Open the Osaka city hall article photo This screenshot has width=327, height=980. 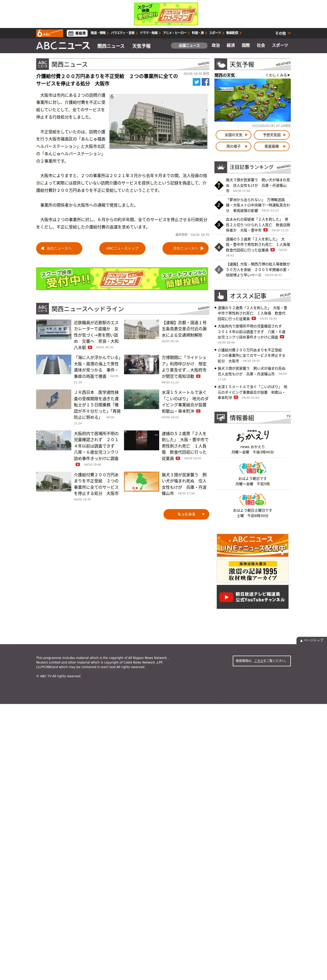point(158,121)
